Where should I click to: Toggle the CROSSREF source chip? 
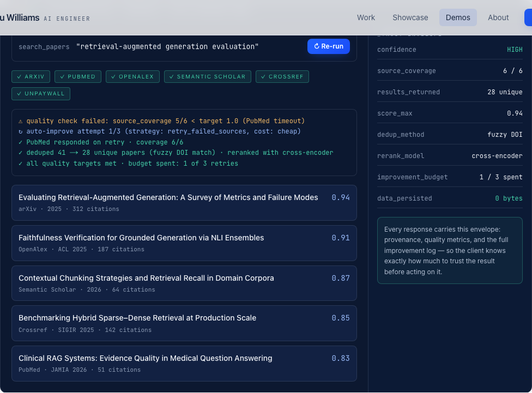click(x=282, y=77)
